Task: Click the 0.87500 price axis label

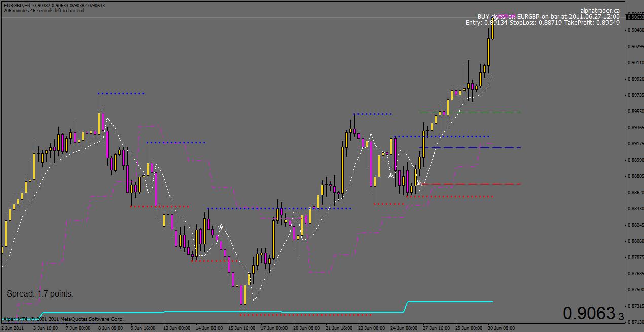Action: click(x=635, y=289)
